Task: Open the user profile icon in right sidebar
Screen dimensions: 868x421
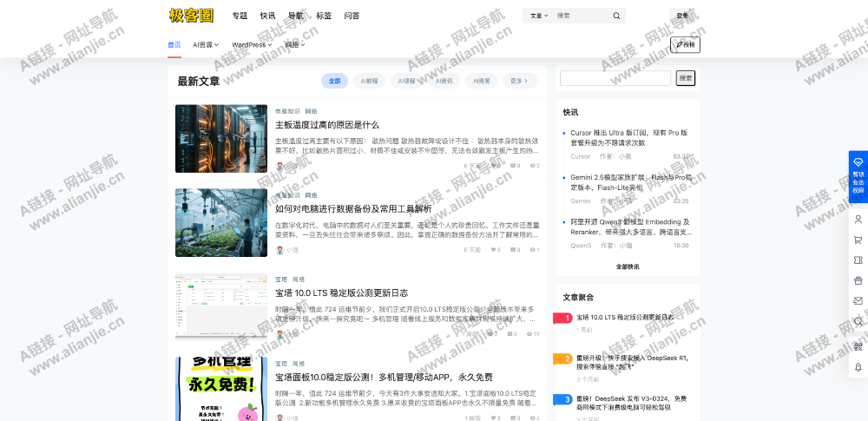Action: (858, 220)
